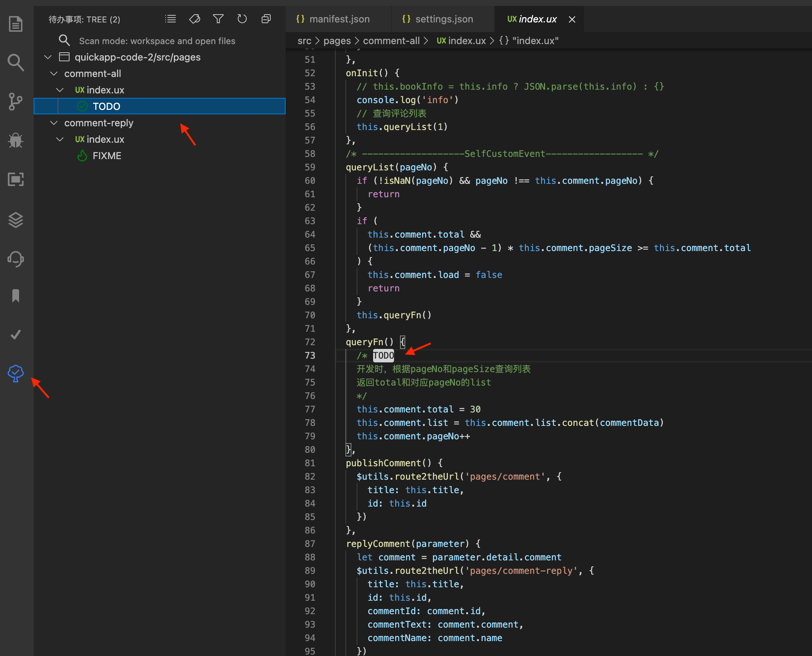The height and width of the screenshot is (656, 812).
Task: Filter the Todo Tree items
Action: coord(218,19)
